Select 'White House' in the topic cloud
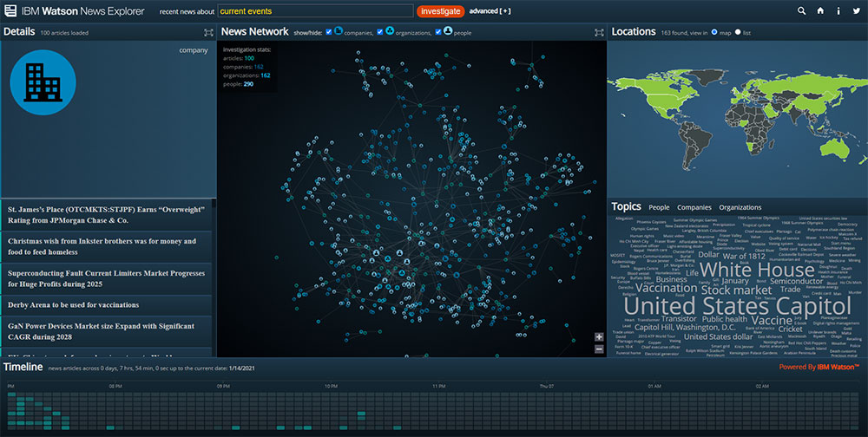This screenshot has height=437, width=868. tap(757, 270)
